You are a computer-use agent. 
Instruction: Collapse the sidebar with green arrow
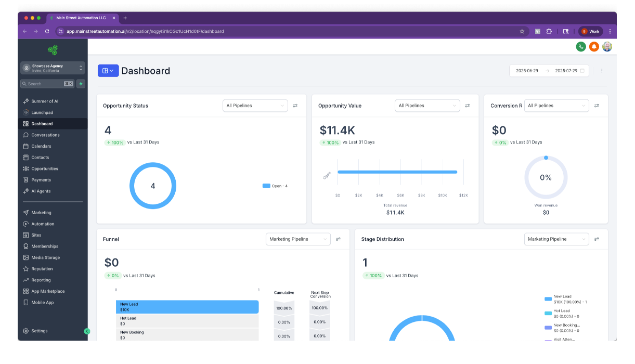coord(87,331)
